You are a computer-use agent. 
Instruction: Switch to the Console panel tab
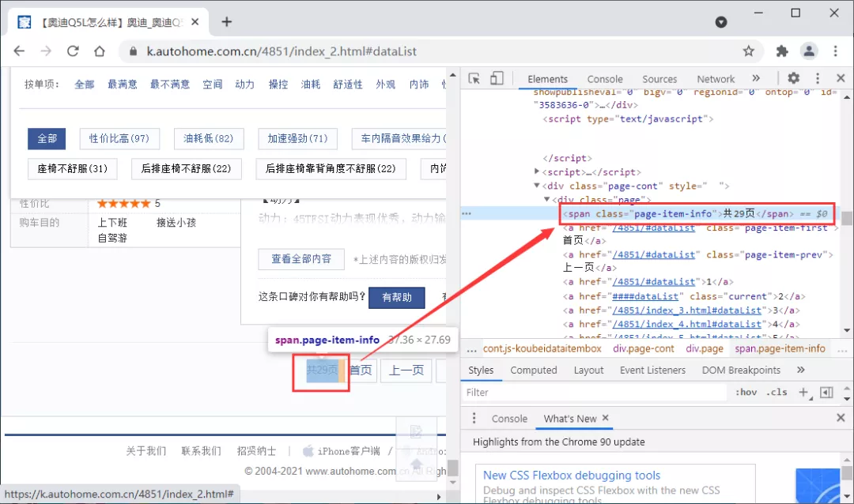click(x=605, y=79)
